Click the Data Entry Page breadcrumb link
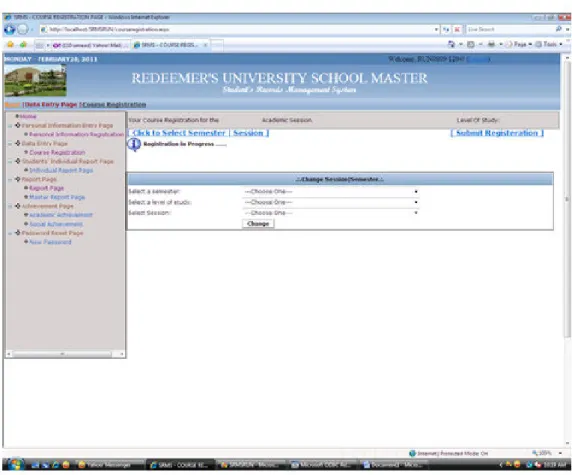 point(51,105)
